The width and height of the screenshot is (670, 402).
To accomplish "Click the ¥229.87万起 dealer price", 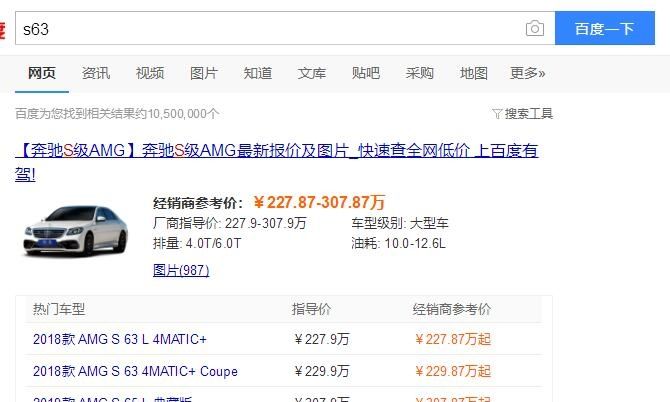I will tap(453, 371).
